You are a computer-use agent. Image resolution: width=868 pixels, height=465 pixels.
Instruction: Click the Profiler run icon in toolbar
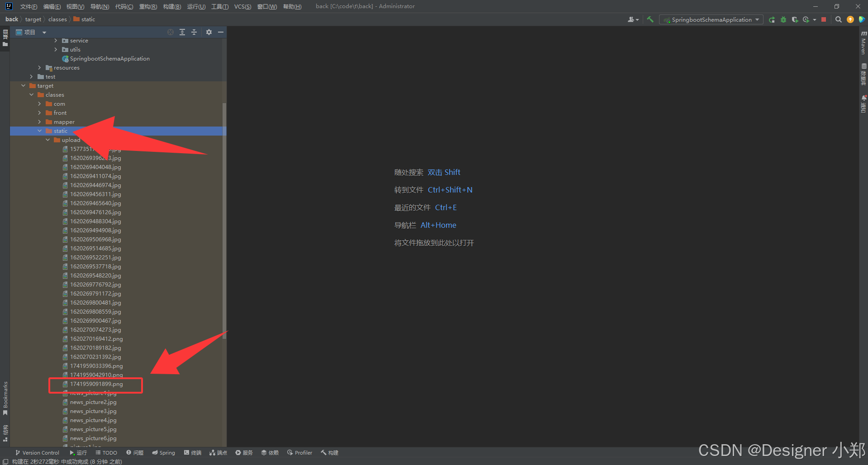coord(806,19)
